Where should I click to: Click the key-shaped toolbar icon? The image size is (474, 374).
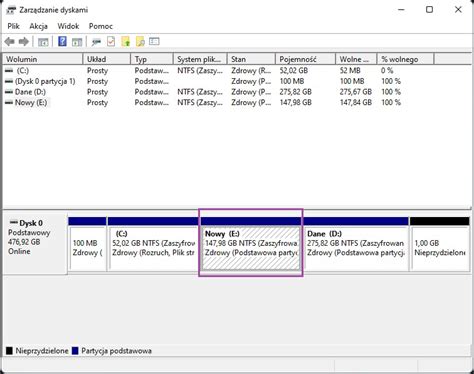(x=96, y=42)
